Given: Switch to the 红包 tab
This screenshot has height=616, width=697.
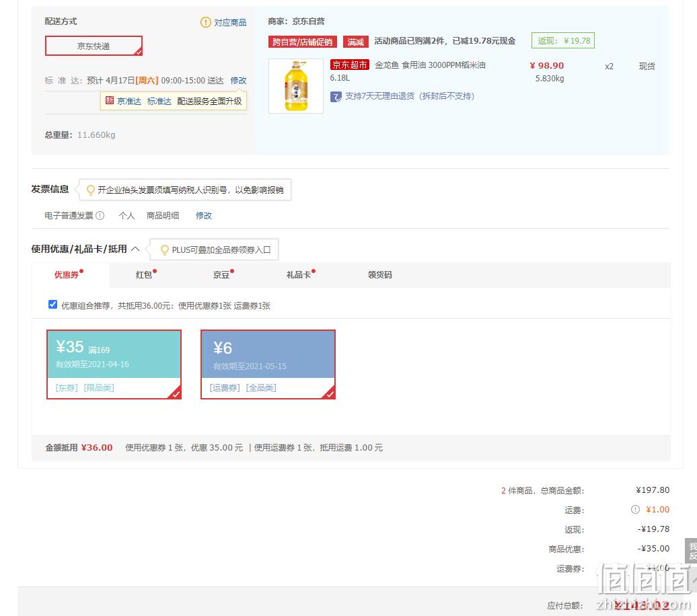Looking at the screenshot, I should point(143,274).
